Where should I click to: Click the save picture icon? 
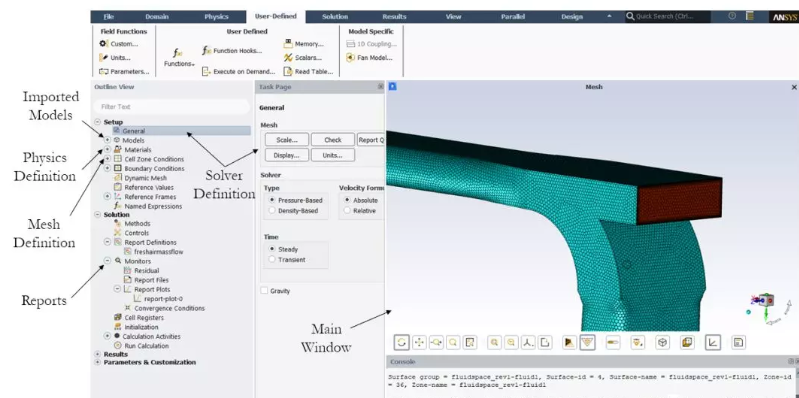738,342
